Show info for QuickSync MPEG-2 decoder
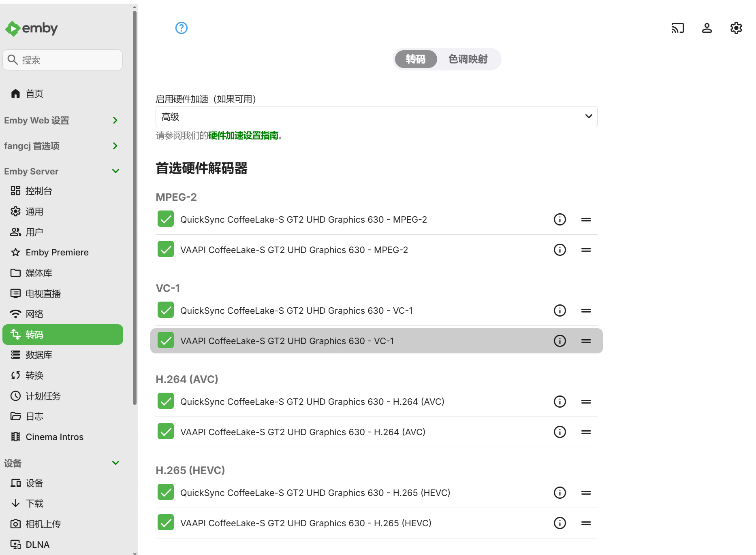Viewport: 756px width, 555px height. pyautogui.click(x=560, y=219)
